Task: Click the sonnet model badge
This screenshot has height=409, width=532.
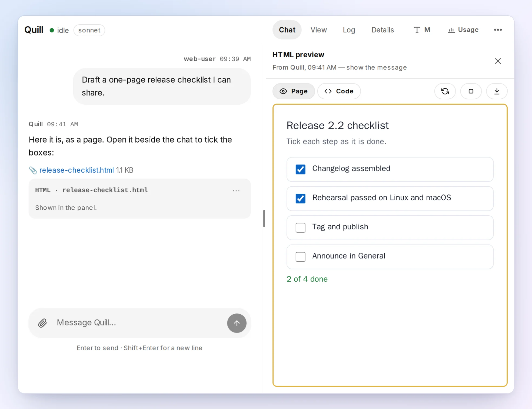Action: click(x=89, y=30)
